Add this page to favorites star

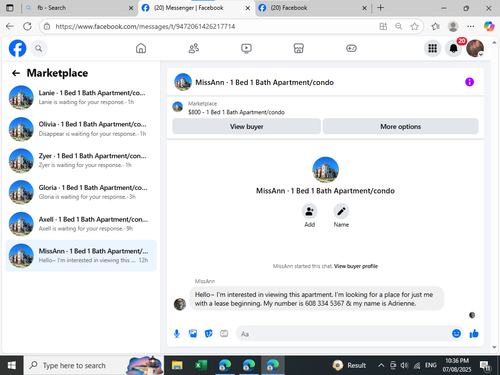coord(414,26)
